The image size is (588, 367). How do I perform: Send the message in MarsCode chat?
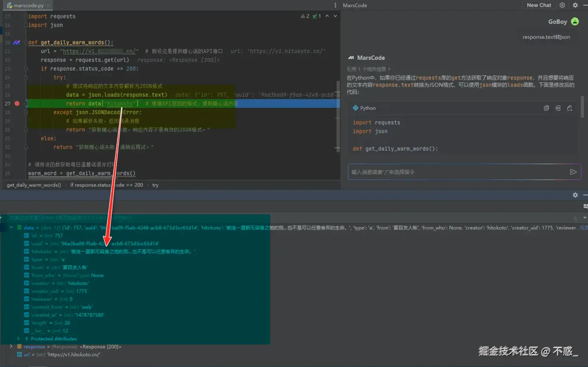[x=573, y=172]
